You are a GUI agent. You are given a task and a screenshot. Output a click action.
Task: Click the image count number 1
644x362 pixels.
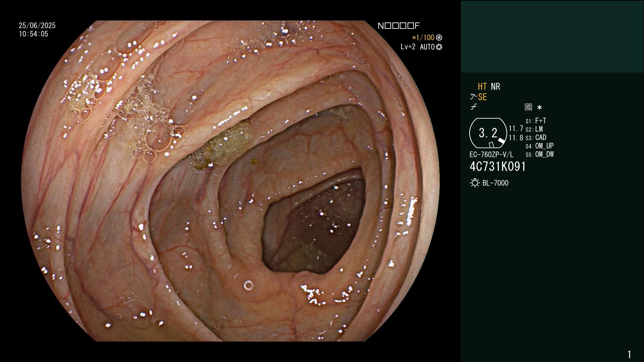(629, 354)
